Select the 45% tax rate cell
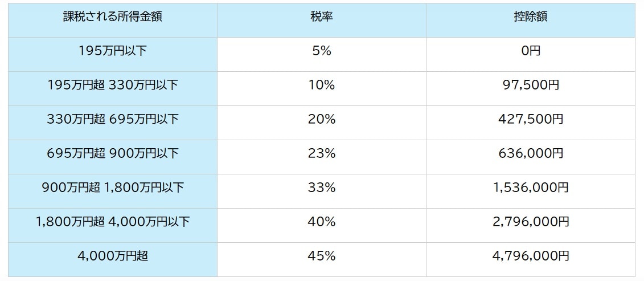Viewport: 644px width, 281px height. (x=322, y=256)
